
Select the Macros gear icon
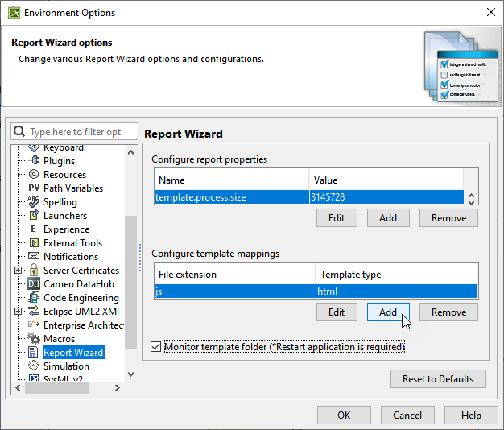click(x=34, y=339)
